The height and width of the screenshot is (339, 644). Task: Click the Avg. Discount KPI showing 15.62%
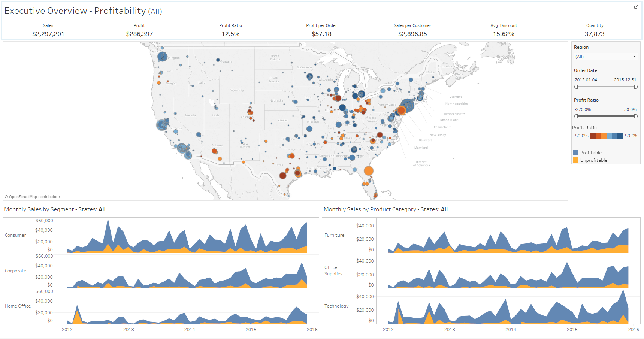[504, 34]
